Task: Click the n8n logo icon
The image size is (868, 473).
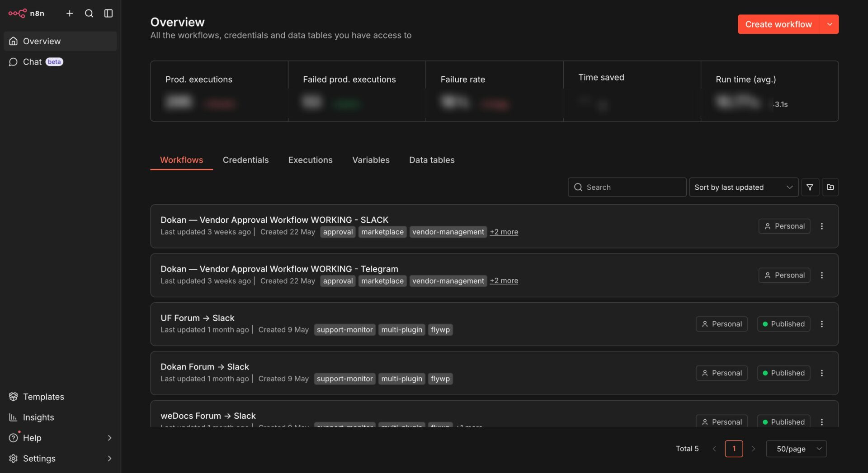Action: 17,13
